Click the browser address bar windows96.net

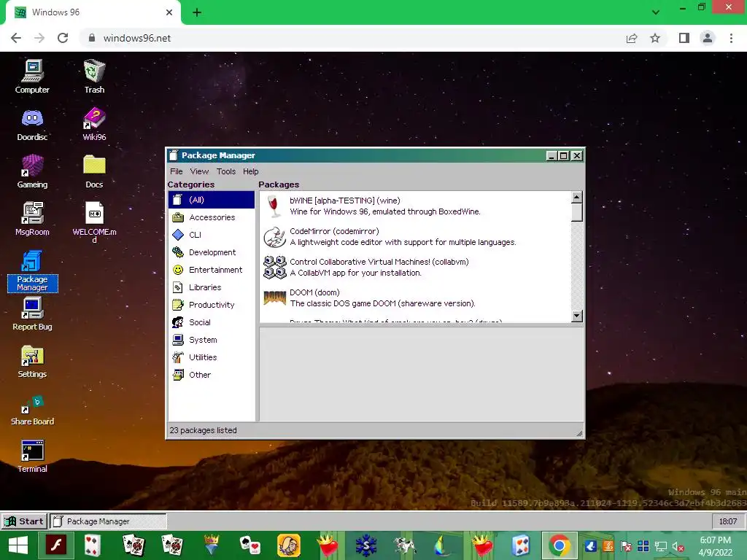tap(350, 38)
